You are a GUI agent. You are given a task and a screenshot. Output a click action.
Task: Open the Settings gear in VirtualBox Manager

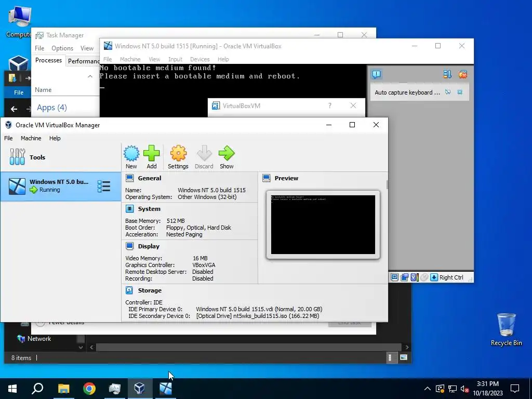[x=178, y=153]
